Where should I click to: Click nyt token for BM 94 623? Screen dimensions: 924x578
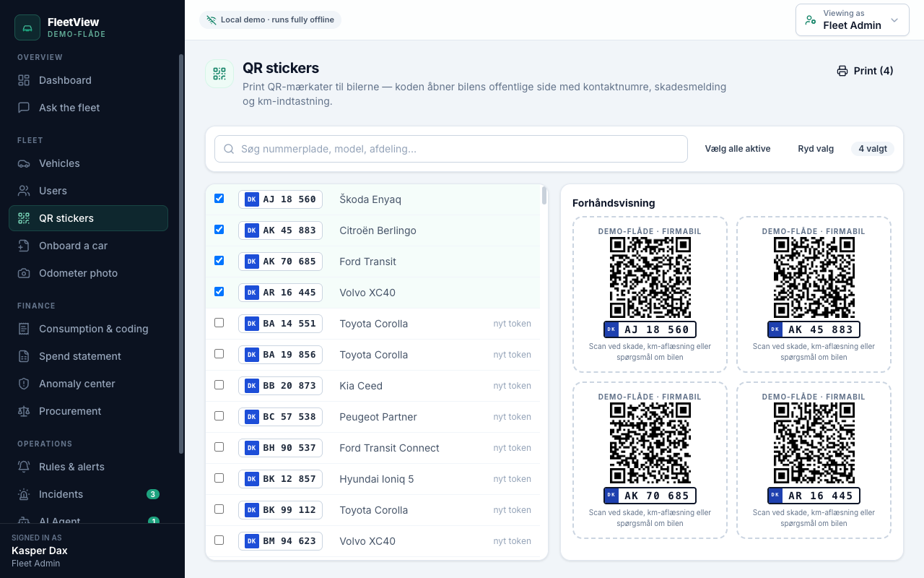point(513,541)
